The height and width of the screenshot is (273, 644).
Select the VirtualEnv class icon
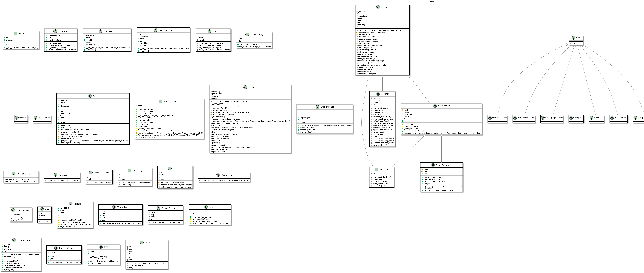pos(245,87)
